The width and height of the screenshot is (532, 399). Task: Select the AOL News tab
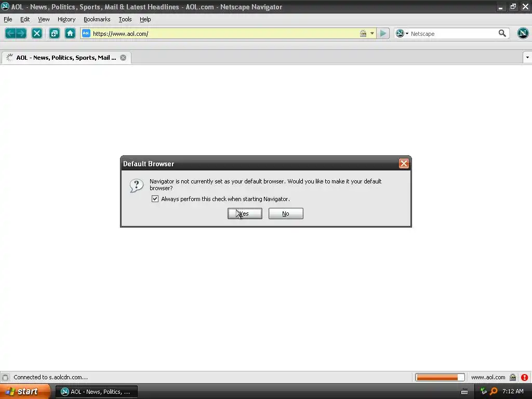coord(66,58)
